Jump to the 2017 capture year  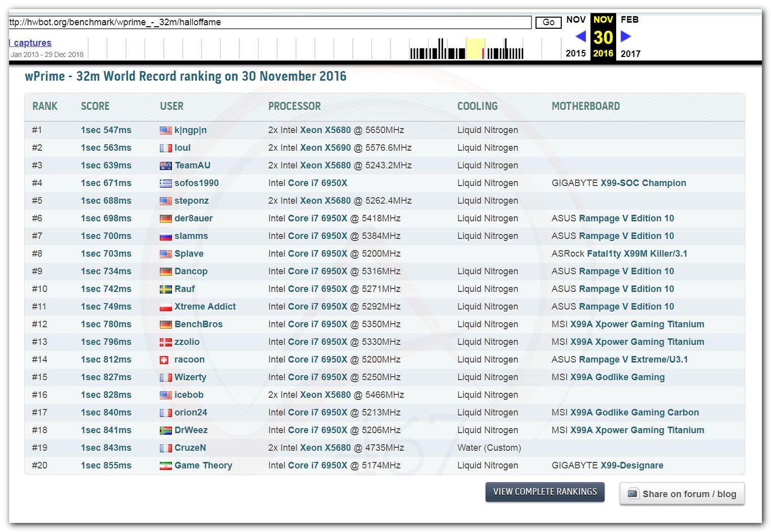click(630, 53)
